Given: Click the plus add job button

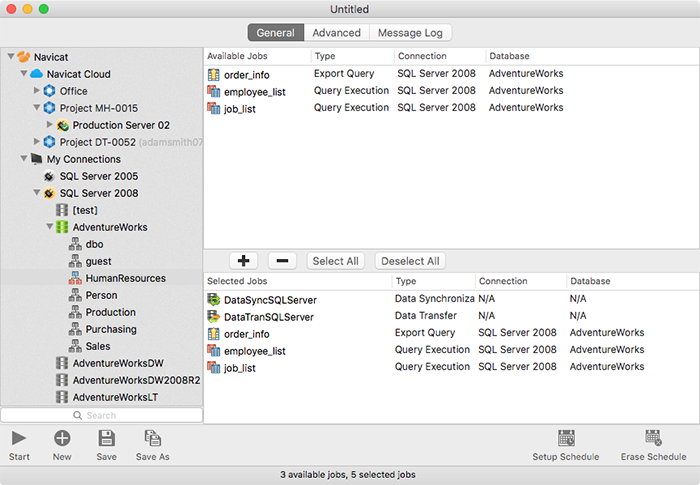Looking at the screenshot, I should (243, 261).
